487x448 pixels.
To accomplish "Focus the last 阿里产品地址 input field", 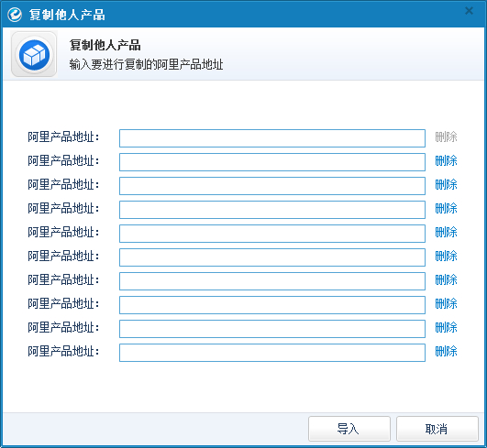I will (272, 353).
